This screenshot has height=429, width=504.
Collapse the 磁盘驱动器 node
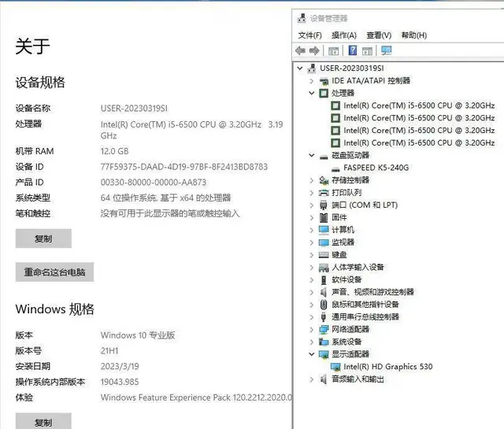[x=311, y=156]
